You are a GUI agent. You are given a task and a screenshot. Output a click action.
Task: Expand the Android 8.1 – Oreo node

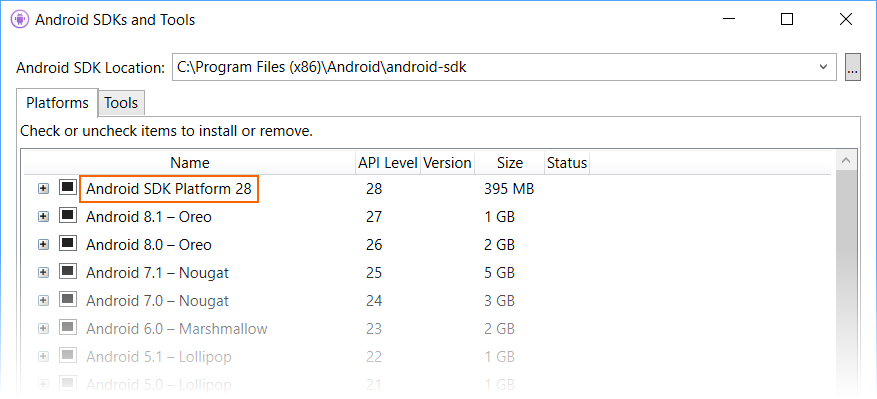(43, 217)
